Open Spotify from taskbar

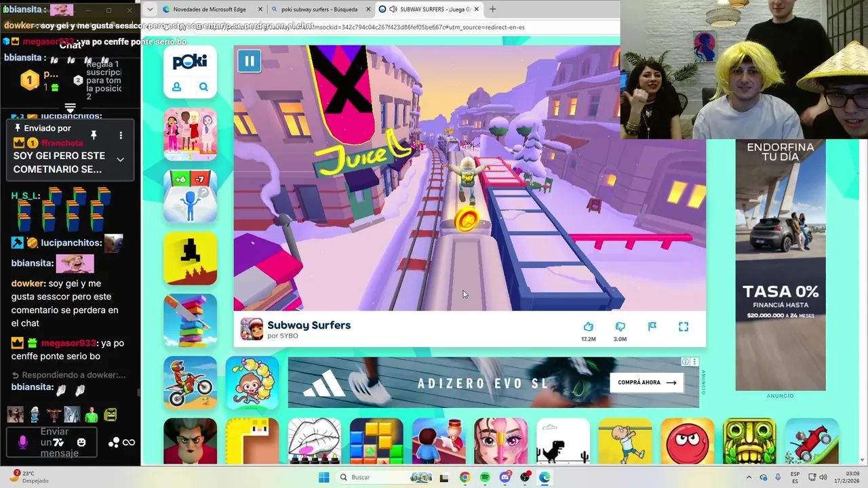[x=485, y=477]
